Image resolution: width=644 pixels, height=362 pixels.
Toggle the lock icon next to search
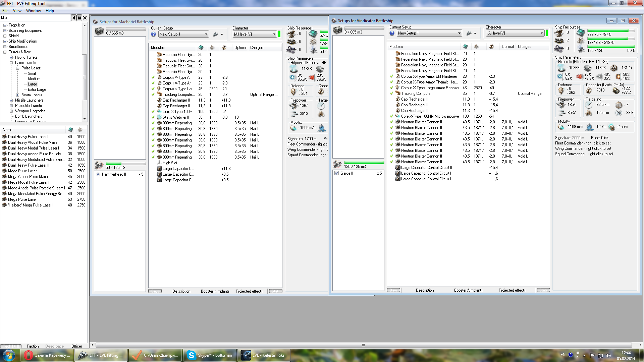pos(79,18)
